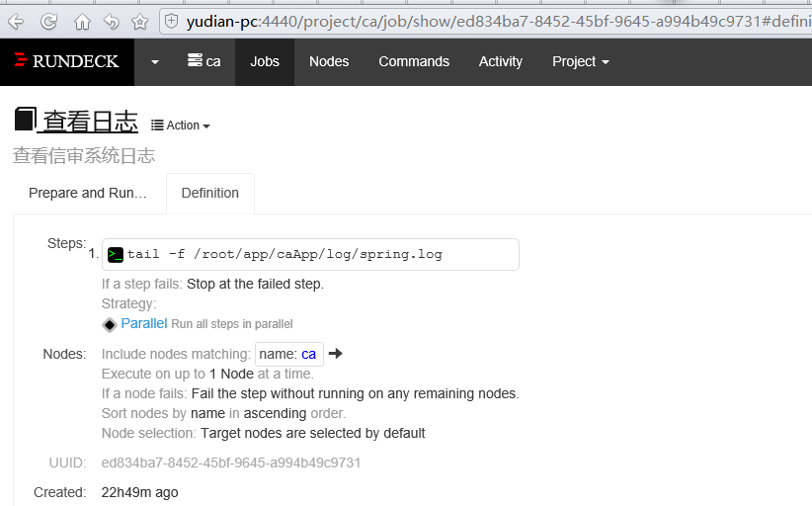This screenshot has width=812, height=506.
Task: Select the Definition tab
Action: pos(209,193)
